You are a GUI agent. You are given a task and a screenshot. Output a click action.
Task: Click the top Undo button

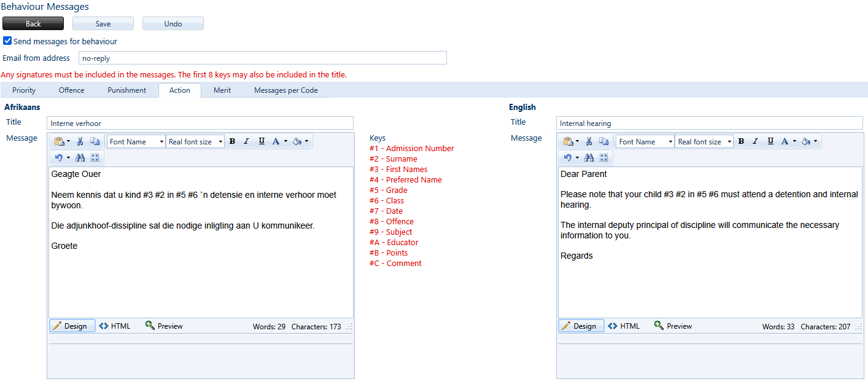point(173,23)
